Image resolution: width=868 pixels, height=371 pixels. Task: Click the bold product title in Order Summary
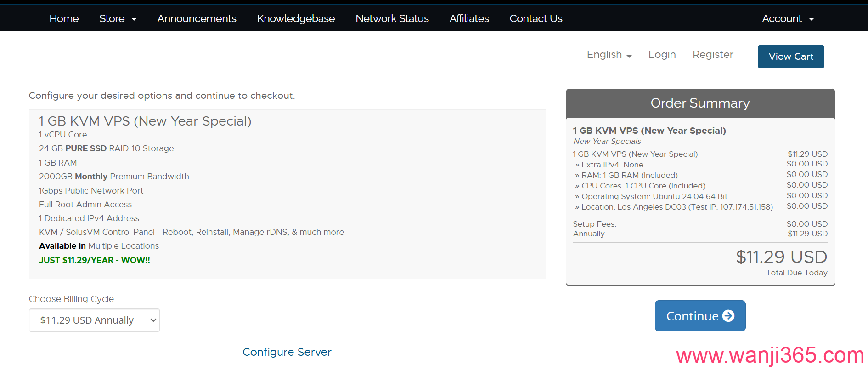coord(649,131)
